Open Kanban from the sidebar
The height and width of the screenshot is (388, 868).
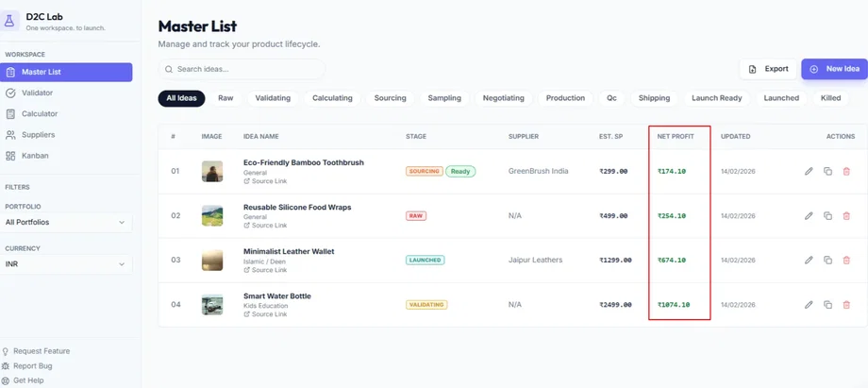click(35, 155)
